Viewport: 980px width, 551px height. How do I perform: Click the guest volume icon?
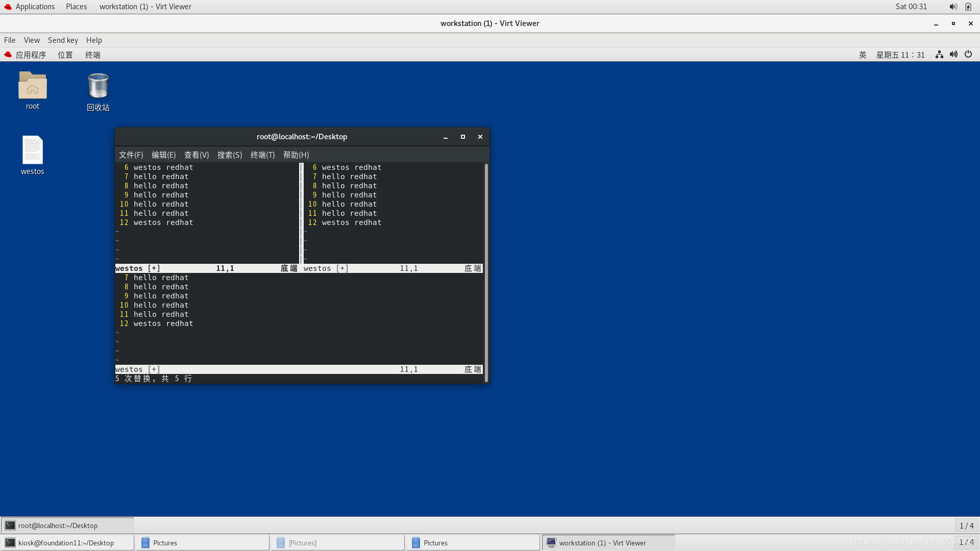pyautogui.click(x=953, y=55)
